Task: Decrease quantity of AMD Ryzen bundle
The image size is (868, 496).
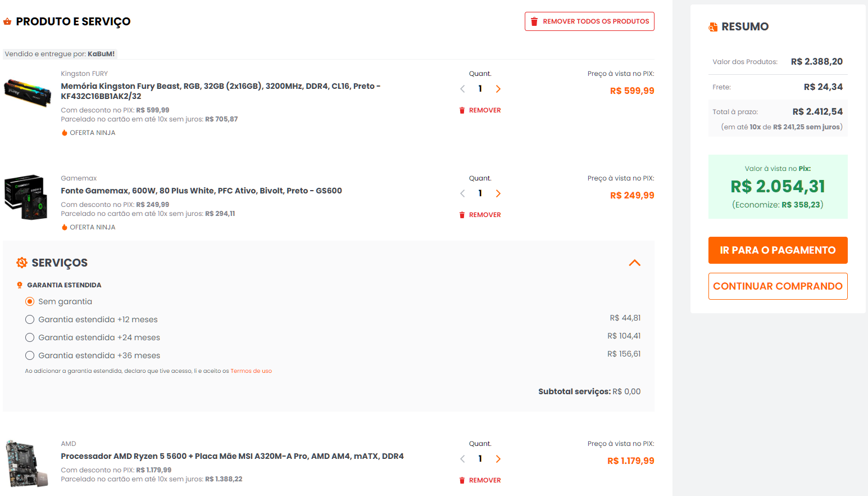Action: coord(462,459)
